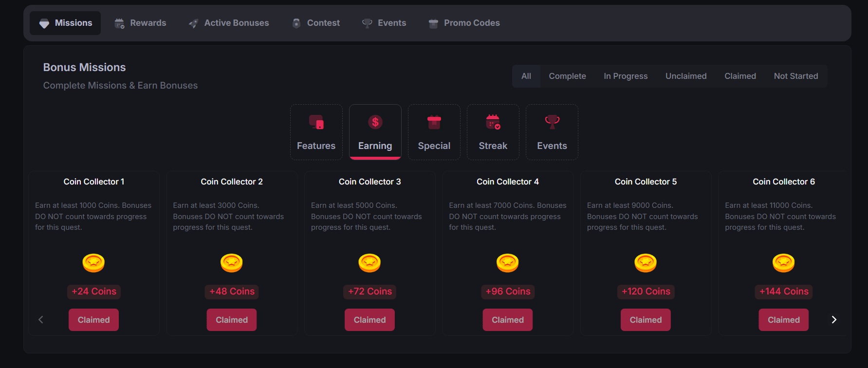Filter missions by Unclaimed

686,76
